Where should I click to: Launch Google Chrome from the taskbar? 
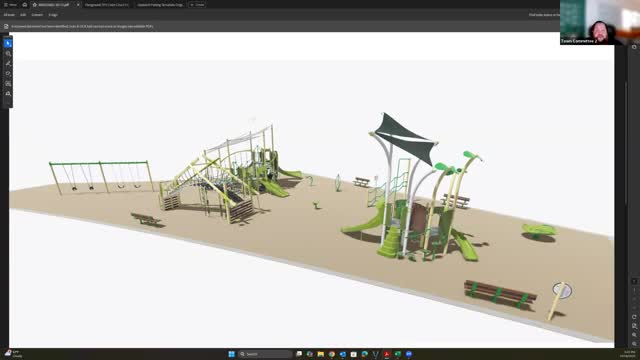click(332, 354)
